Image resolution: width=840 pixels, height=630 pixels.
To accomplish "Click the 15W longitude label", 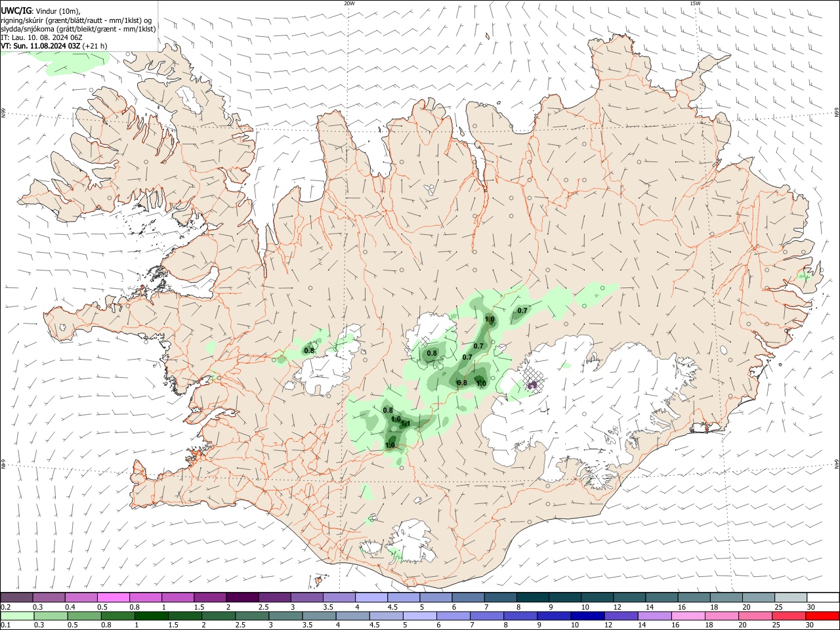I will [694, 3].
